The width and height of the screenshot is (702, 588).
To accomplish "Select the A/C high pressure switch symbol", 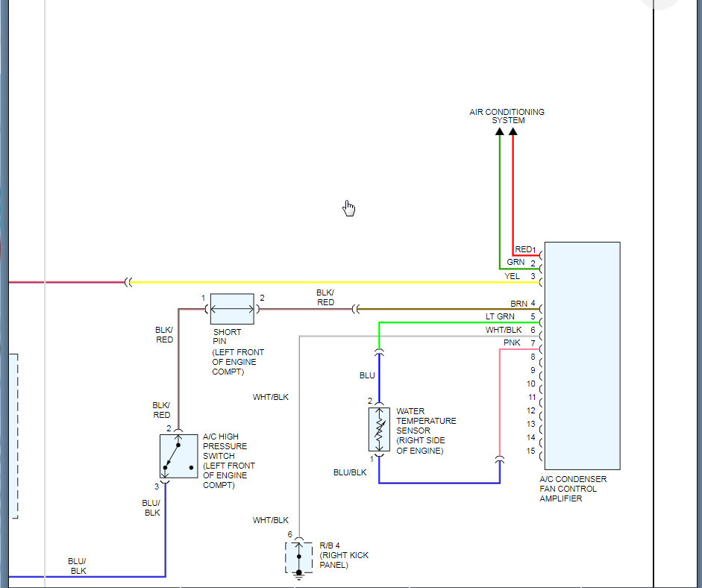I will click(x=178, y=456).
